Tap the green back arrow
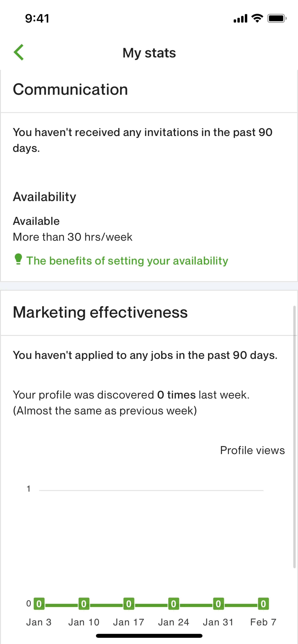This screenshot has width=298, height=644. (x=19, y=52)
